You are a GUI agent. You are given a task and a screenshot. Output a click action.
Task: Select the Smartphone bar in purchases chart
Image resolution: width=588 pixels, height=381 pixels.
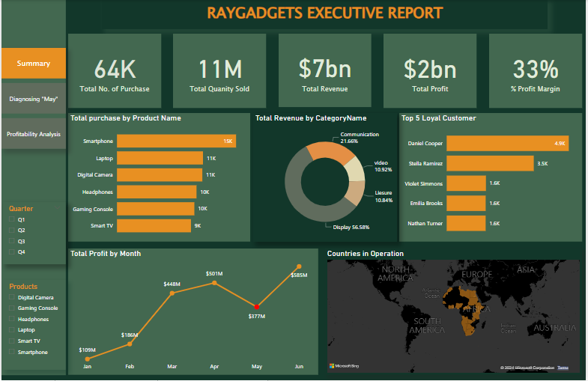176,141
